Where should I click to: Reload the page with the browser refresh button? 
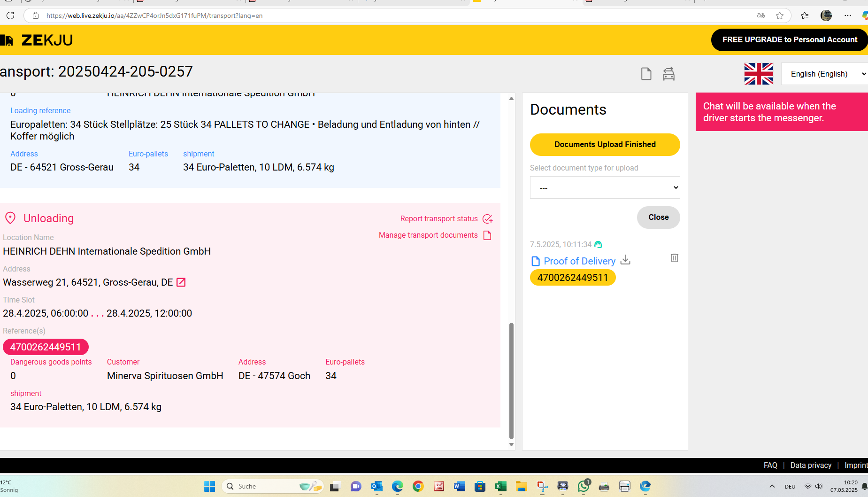(10, 16)
